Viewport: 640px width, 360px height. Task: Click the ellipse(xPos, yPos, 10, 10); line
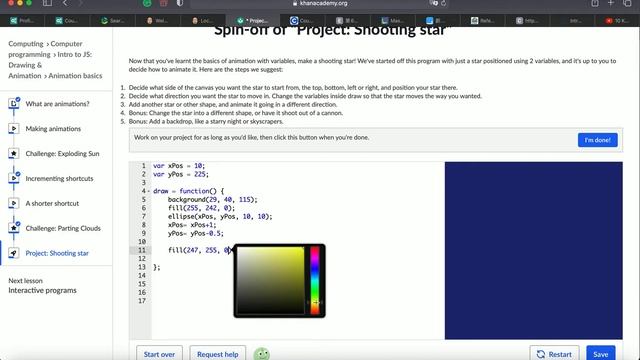click(220, 216)
